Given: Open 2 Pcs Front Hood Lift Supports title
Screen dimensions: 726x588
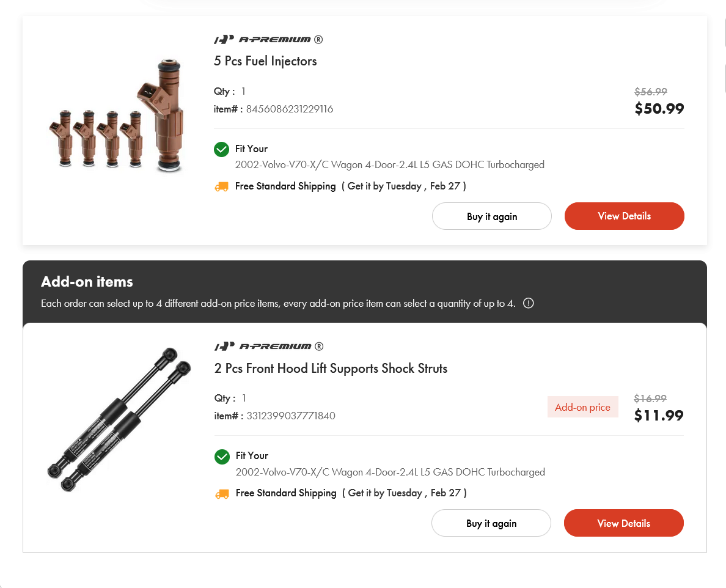Looking at the screenshot, I should 331,369.
